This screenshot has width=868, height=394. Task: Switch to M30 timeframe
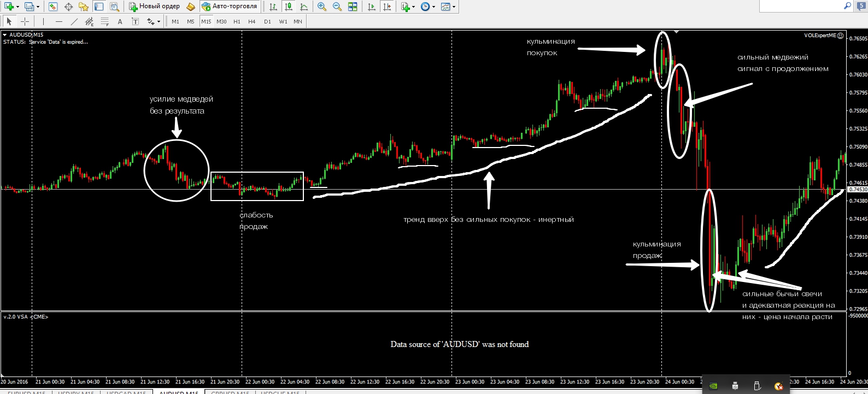[x=221, y=21]
